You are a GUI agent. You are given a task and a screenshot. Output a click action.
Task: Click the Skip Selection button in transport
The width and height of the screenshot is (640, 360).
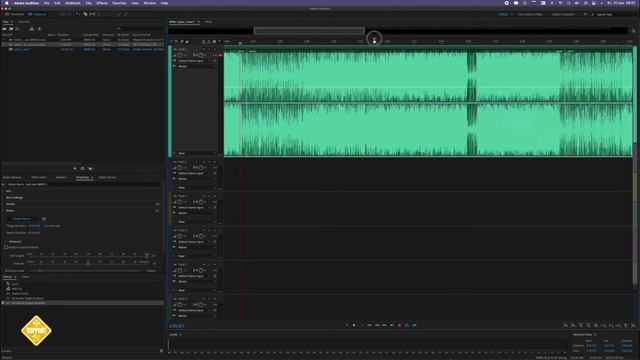414,325
